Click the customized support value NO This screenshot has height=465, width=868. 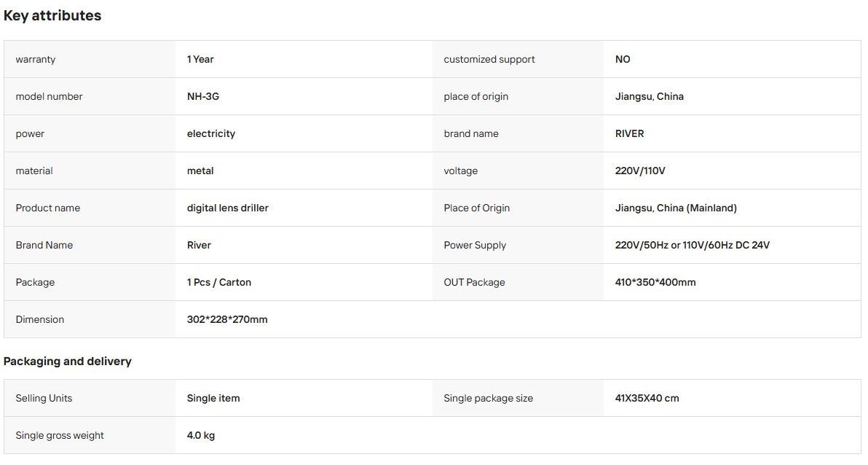coord(623,59)
